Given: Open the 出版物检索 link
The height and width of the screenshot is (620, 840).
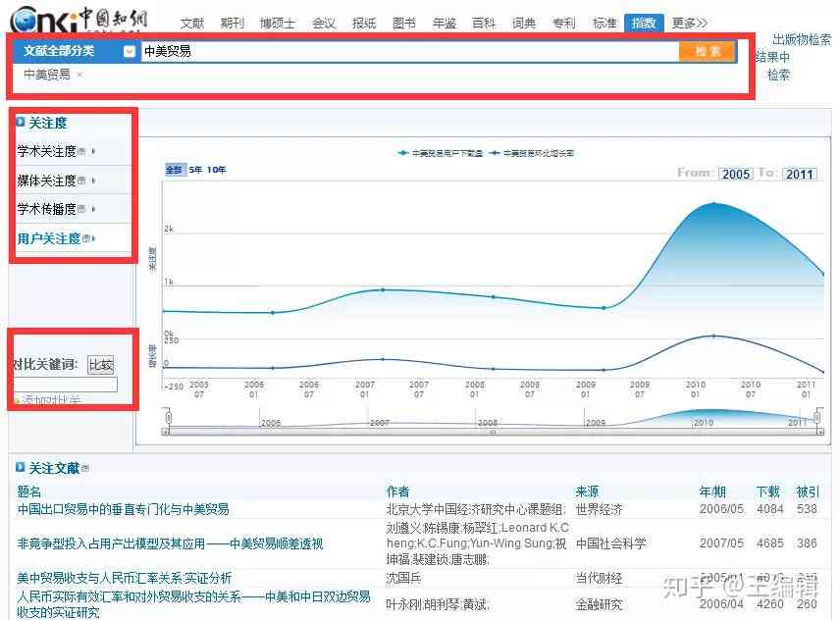Looking at the screenshot, I should (x=802, y=39).
